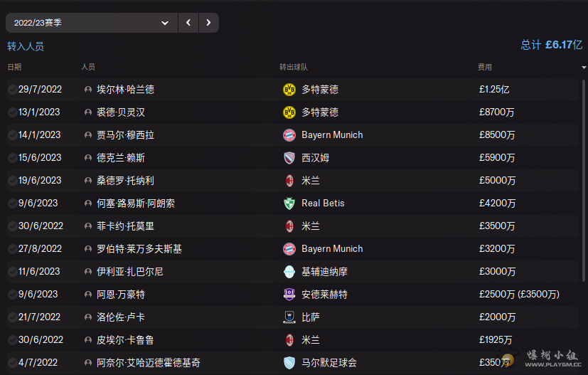Click Real Betis club badge
Viewport: 588px width, 375px height.
289,204
